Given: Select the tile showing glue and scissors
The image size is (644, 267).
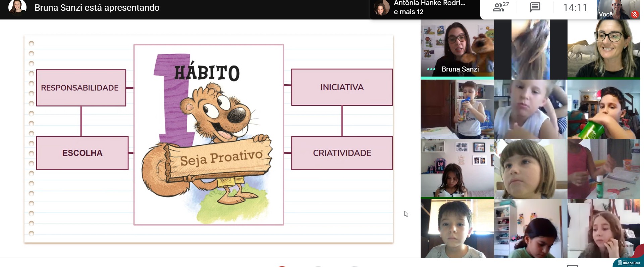Looking at the screenshot, I should (x=604, y=169).
